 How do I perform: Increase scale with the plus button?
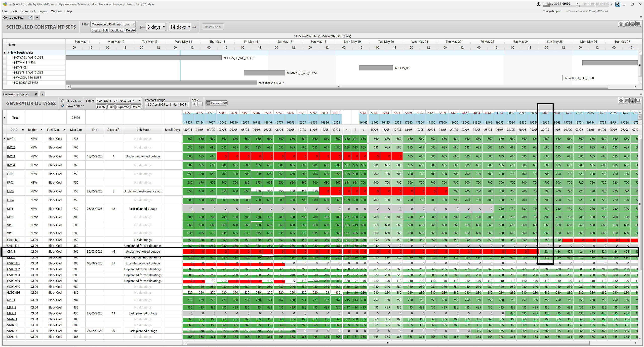point(194,104)
